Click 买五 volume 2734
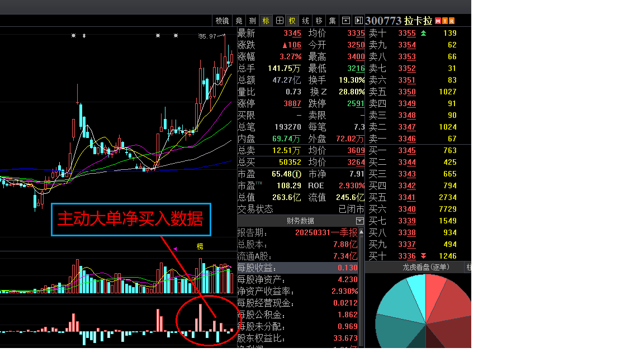This screenshot has width=644, height=362. [x=448, y=197]
